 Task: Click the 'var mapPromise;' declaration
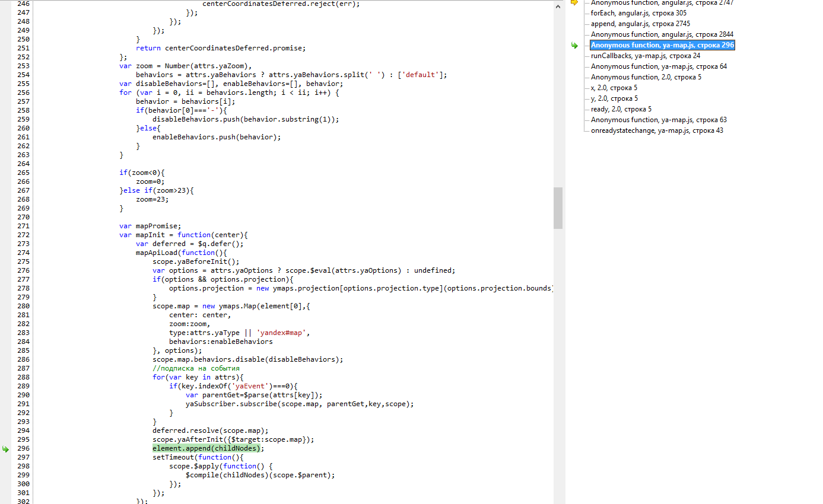[x=150, y=226]
